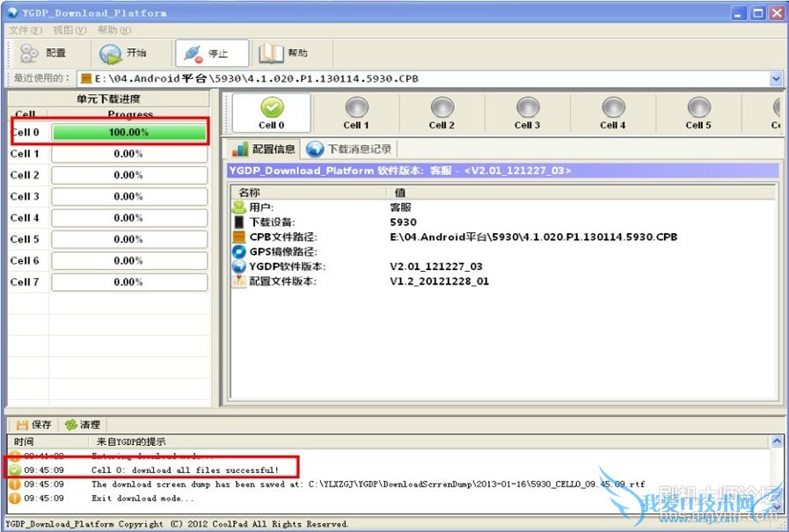
Task: Click the 单元下载进度 panel header
Action: pyautogui.click(x=109, y=99)
